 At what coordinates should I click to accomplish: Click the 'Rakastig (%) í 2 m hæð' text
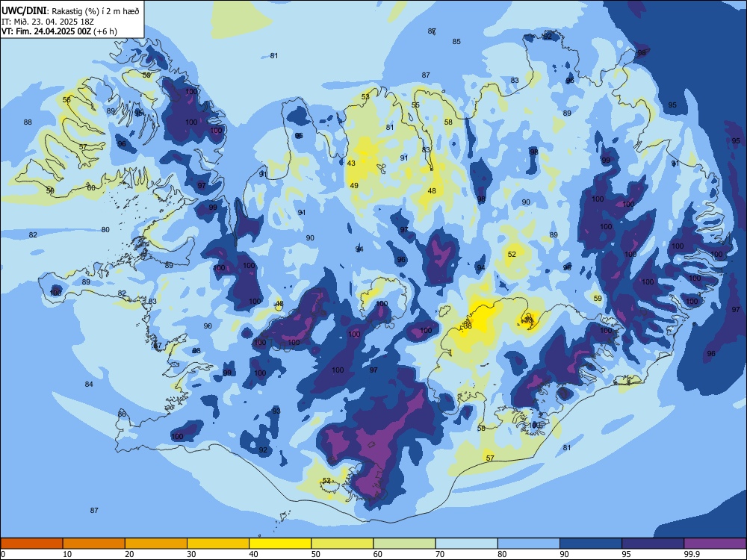coord(95,11)
